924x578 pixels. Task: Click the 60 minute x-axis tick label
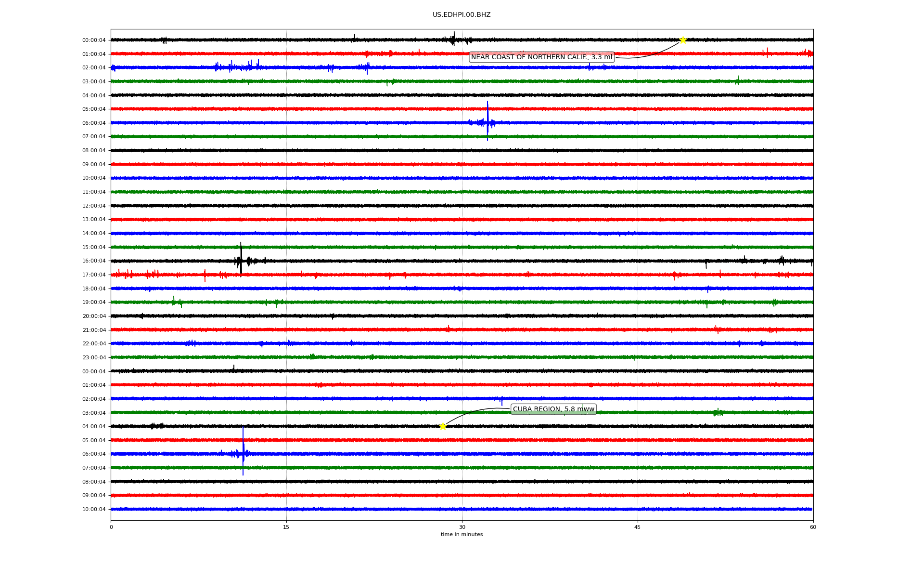coord(813,527)
